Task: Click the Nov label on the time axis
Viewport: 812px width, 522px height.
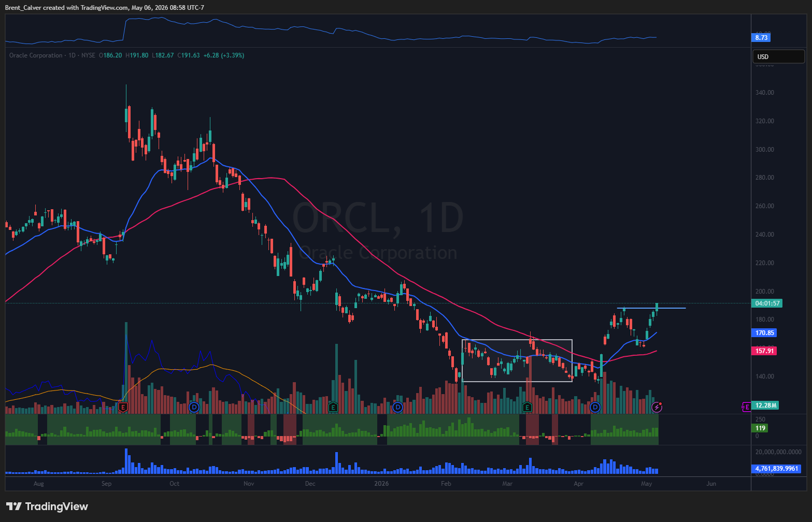Action: click(249, 484)
